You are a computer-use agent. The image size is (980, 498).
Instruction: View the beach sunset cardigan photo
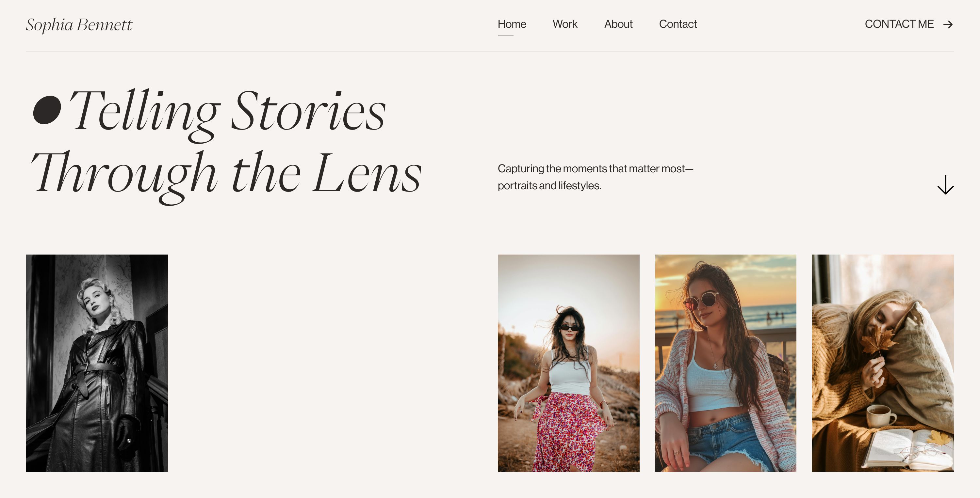click(726, 363)
